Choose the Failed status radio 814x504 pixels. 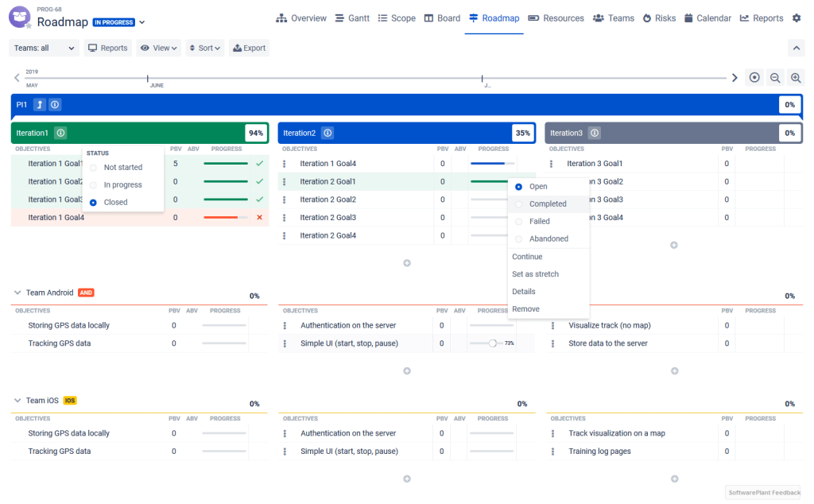click(519, 222)
